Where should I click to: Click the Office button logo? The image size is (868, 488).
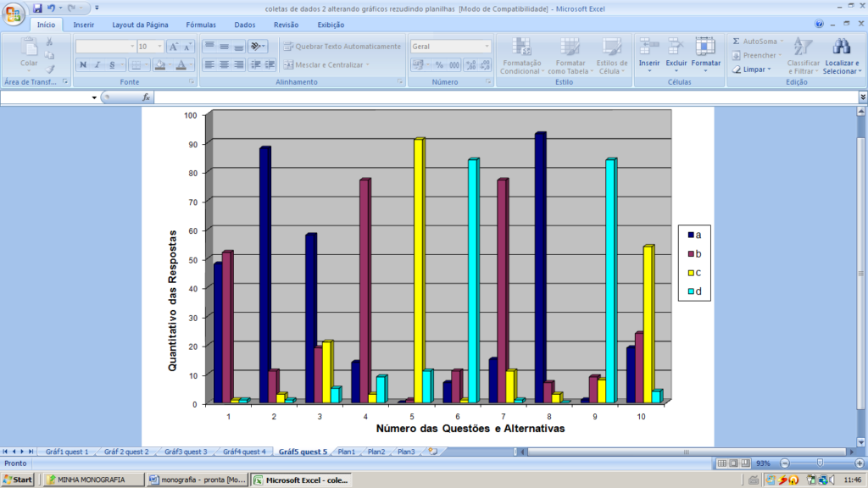14,15
